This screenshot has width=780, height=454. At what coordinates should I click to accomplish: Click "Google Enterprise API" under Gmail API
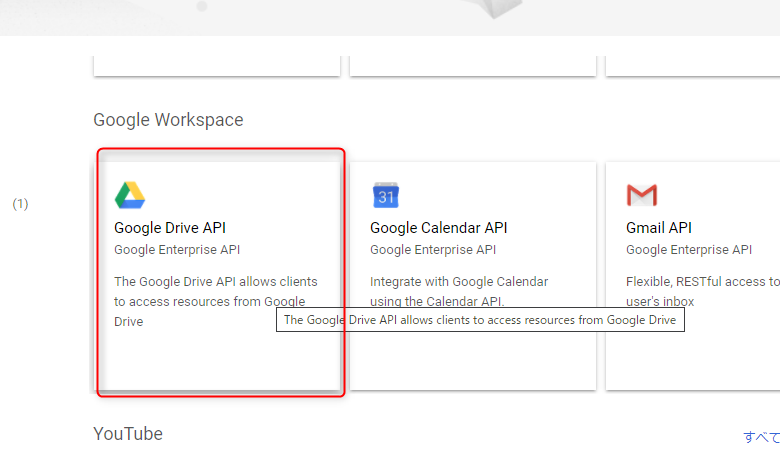pos(689,250)
